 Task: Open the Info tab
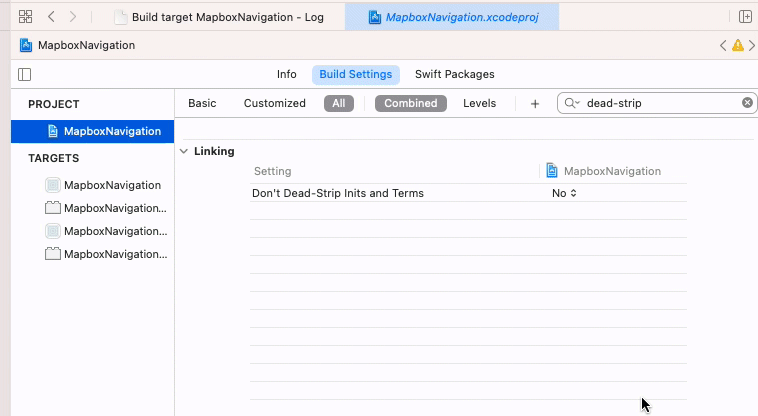(x=287, y=74)
